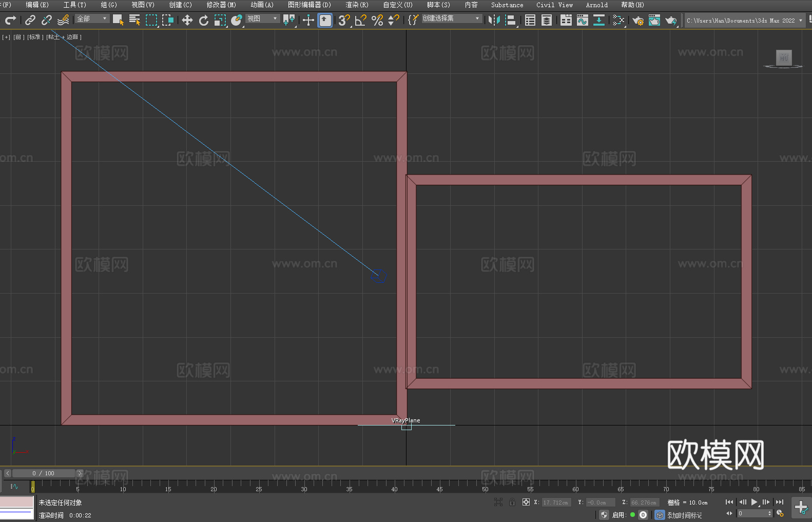This screenshot has width=812, height=522.
Task: Click the Mirror tool icon
Action: point(494,20)
